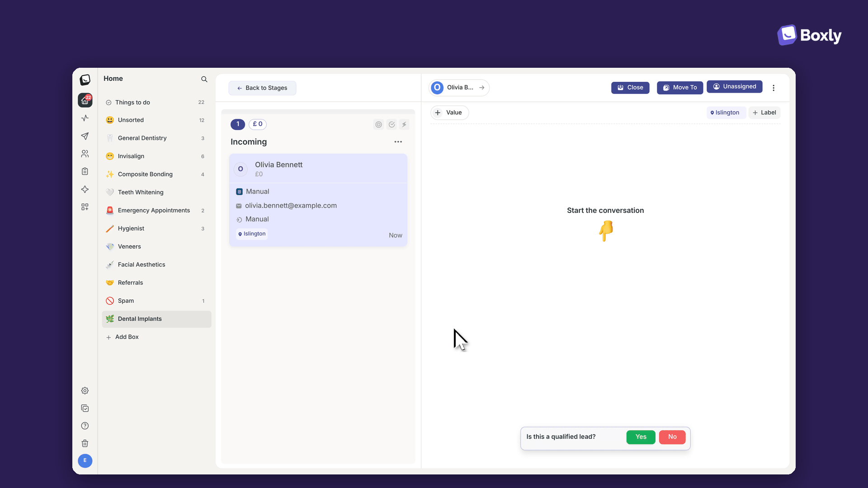The height and width of the screenshot is (488, 868).
Task: Click the Close button for the lead
Action: tap(630, 88)
